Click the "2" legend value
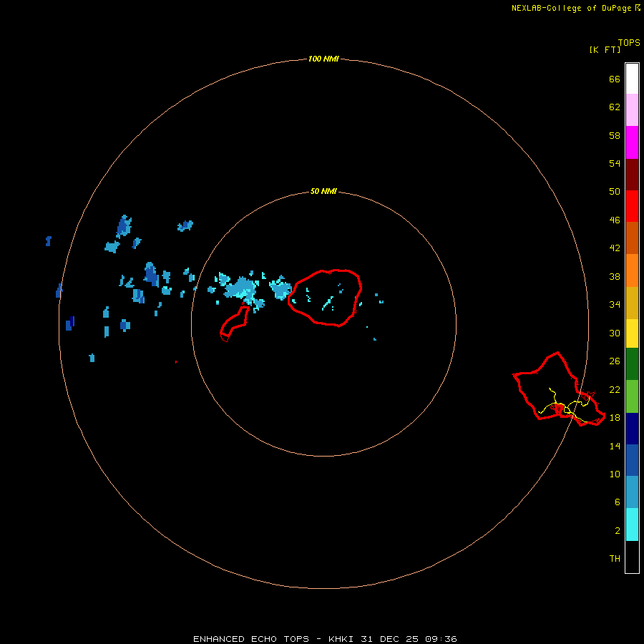 click(618, 531)
